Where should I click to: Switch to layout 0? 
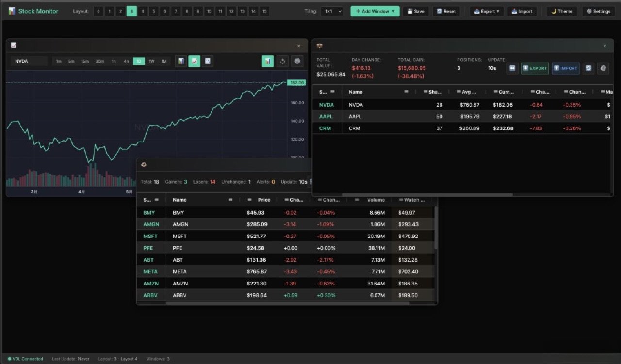coord(98,11)
